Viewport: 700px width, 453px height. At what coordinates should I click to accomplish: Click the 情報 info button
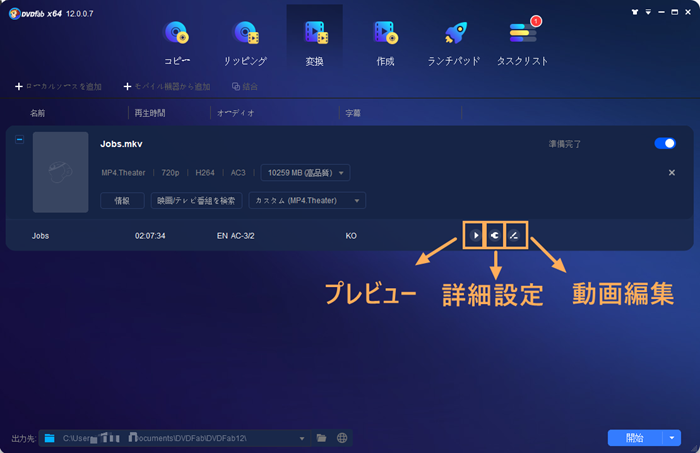pos(122,201)
